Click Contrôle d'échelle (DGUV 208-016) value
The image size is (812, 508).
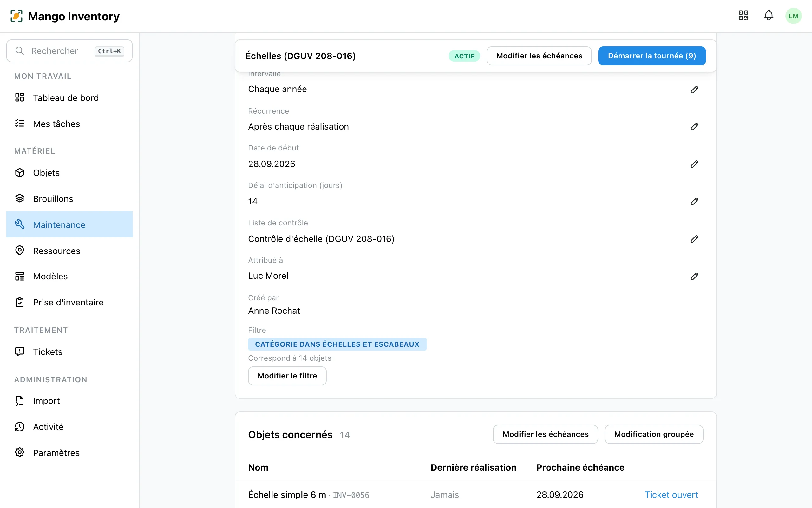pyautogui.click(x=321, y=239)
